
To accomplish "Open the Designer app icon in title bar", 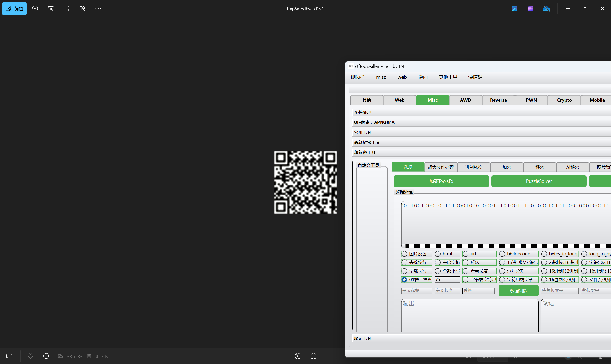I will pos(515,9).
